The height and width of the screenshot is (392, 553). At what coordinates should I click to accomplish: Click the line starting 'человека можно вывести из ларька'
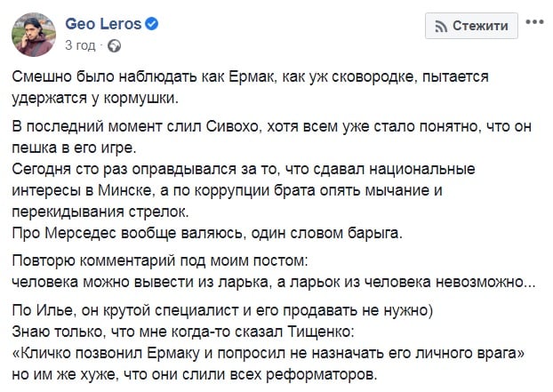tap(273, 282)
